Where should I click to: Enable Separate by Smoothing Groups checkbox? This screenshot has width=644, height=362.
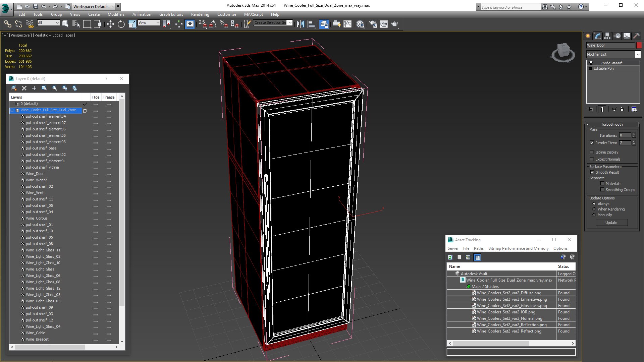click(602, 190)
